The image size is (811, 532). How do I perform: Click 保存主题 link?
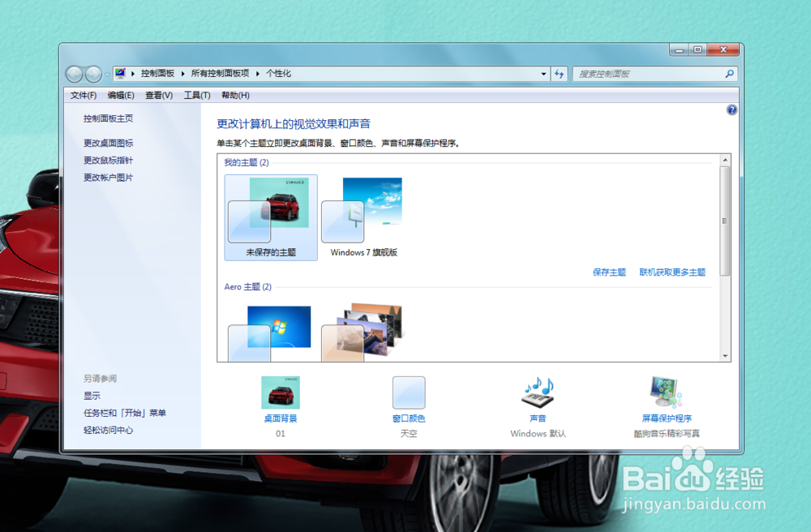[x=609, y=272]
